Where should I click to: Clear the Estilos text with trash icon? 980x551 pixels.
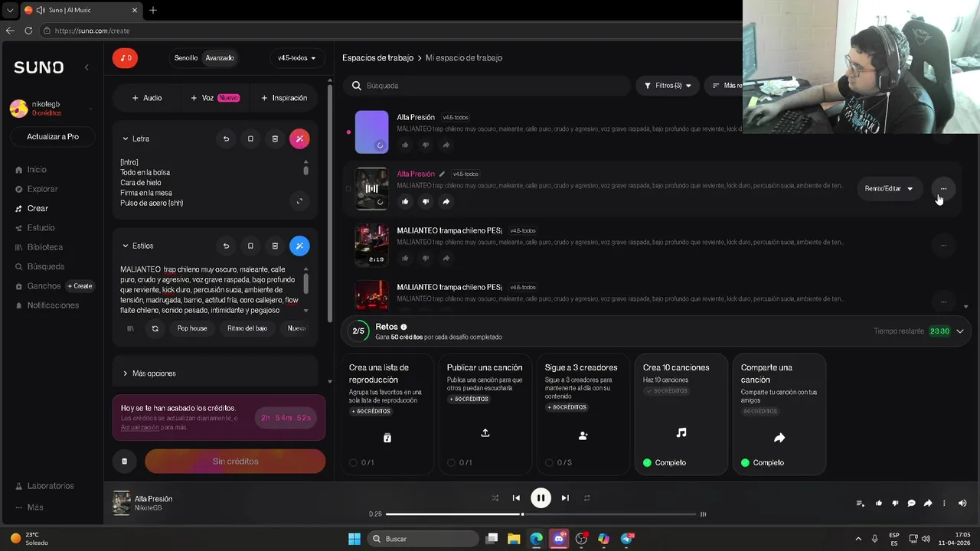tap(275, 246)
